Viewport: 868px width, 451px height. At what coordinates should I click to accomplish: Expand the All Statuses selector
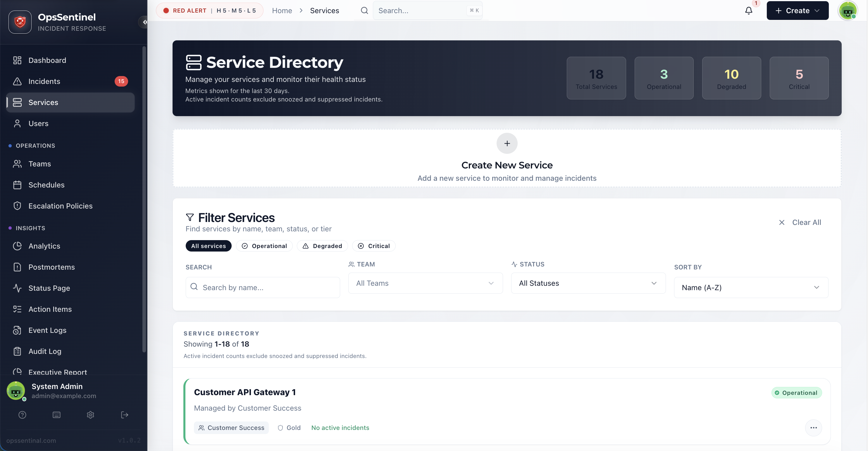pyautogui.click(x=588, y=283)
